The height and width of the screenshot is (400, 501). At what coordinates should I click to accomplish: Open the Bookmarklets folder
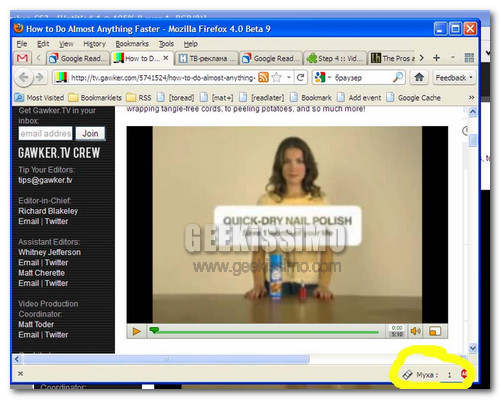coord(95,98)
